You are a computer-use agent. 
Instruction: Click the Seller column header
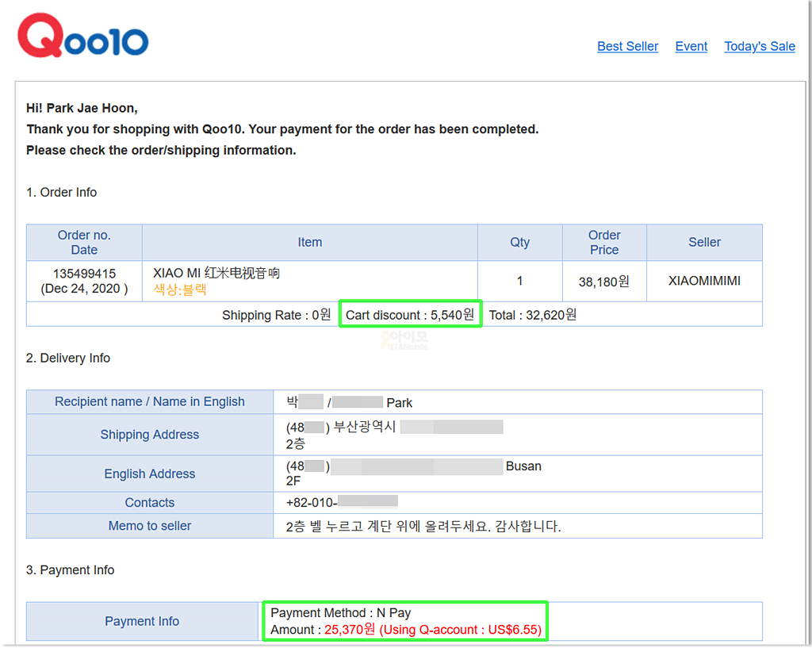(704, 243)
